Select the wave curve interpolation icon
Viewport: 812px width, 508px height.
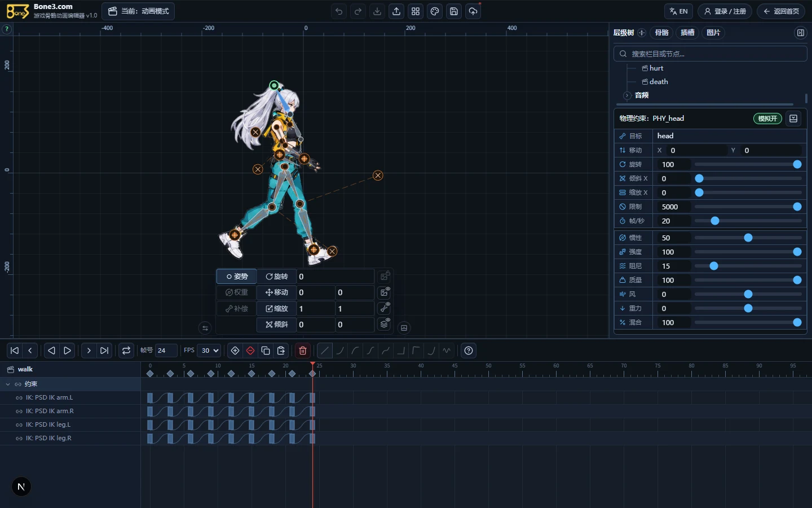coord(447,351)
